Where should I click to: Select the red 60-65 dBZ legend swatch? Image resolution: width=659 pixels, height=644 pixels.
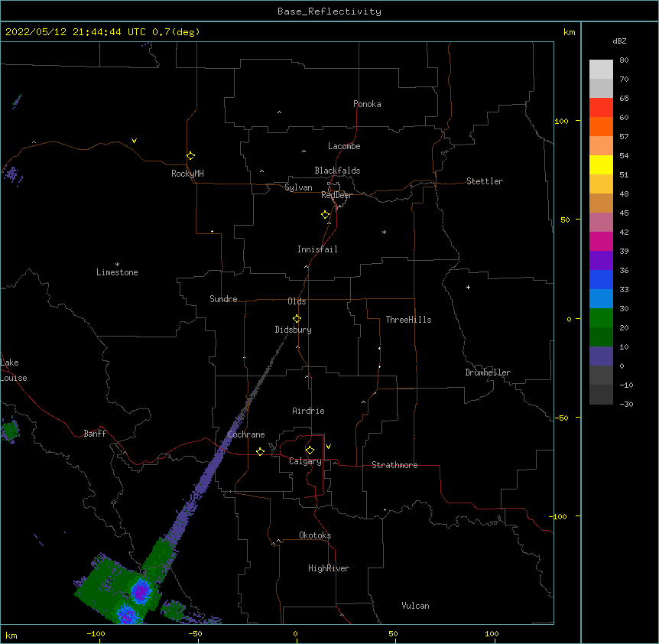(601, 108)
